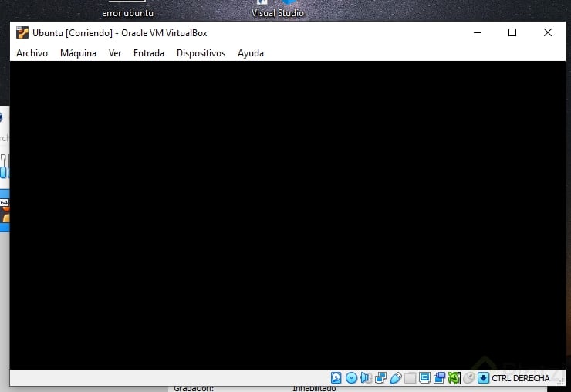The width and height of the screenshot is (571, 392).
Task: Open the Ver menu
Action: click(x=115, y=53)
